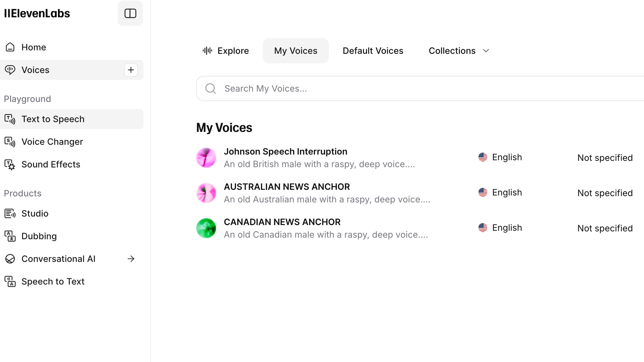644x362 pixels.
Task: Click the Text to Speech icon
Action: [10, 119]
